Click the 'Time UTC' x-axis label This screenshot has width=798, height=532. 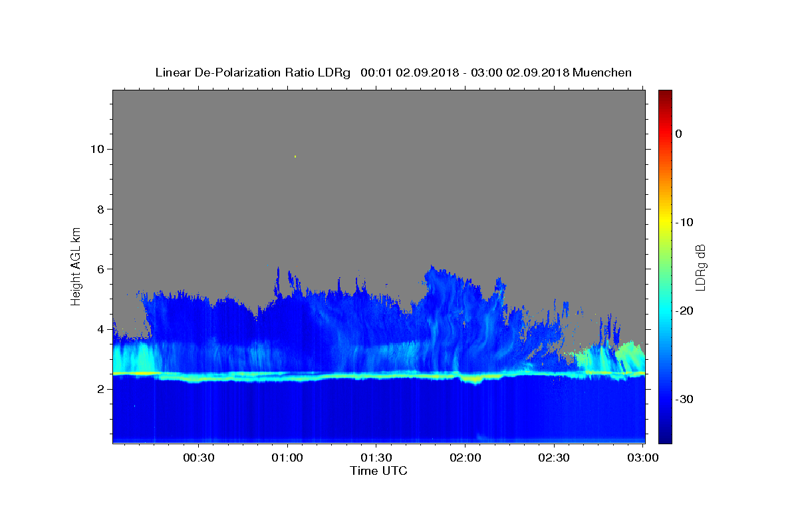point(378,471)
